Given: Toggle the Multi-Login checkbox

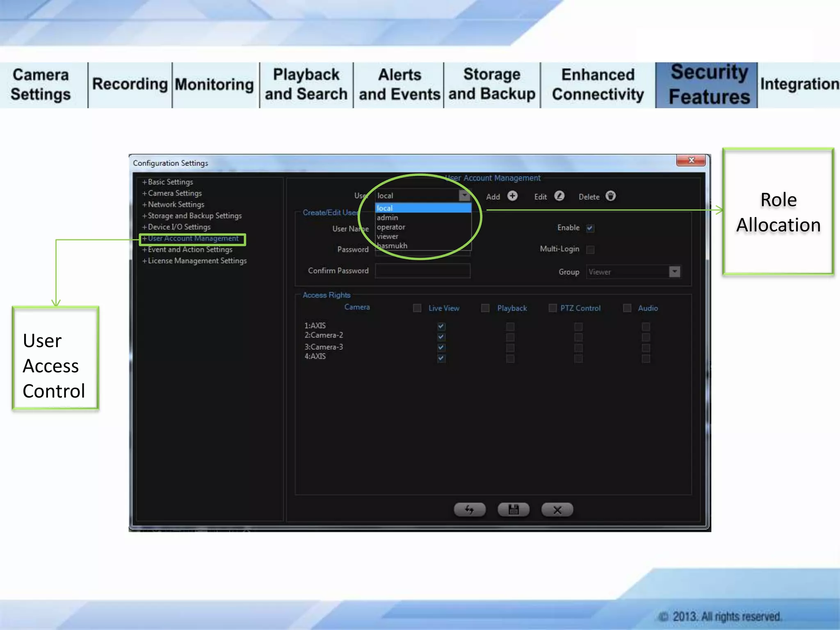Looking at the screenshot, I should pos(590,249).
